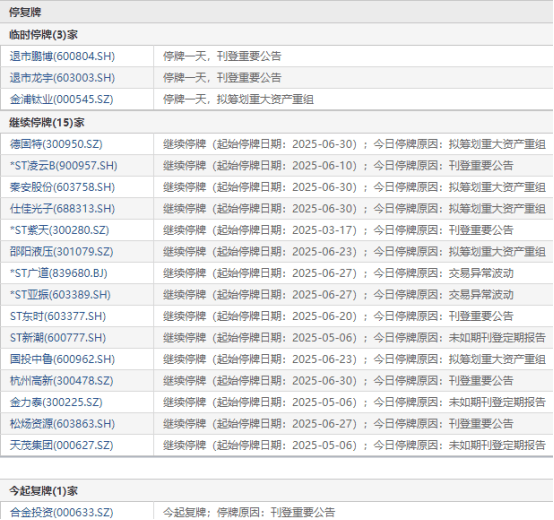Select 国投中鲁 continued suspension description

(354, 360)
